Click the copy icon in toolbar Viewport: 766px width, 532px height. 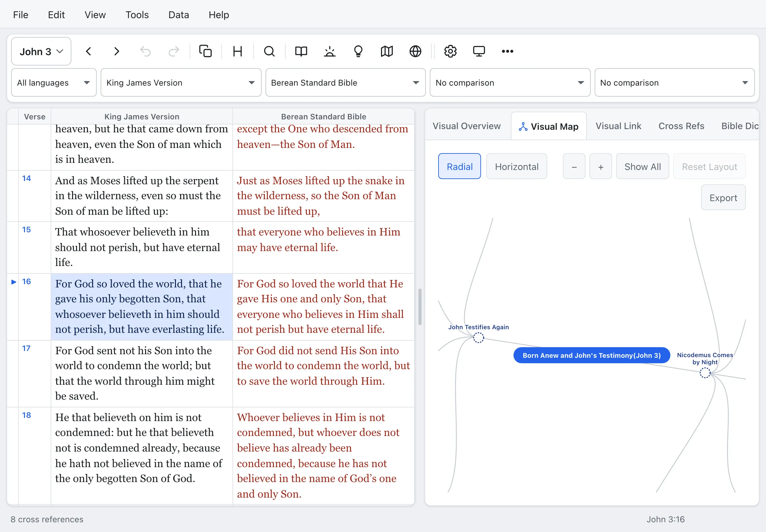[205, 51]
